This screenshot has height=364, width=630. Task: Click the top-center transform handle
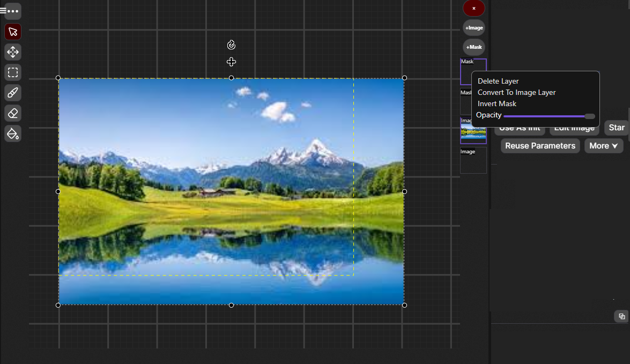[x=232, y=78]
